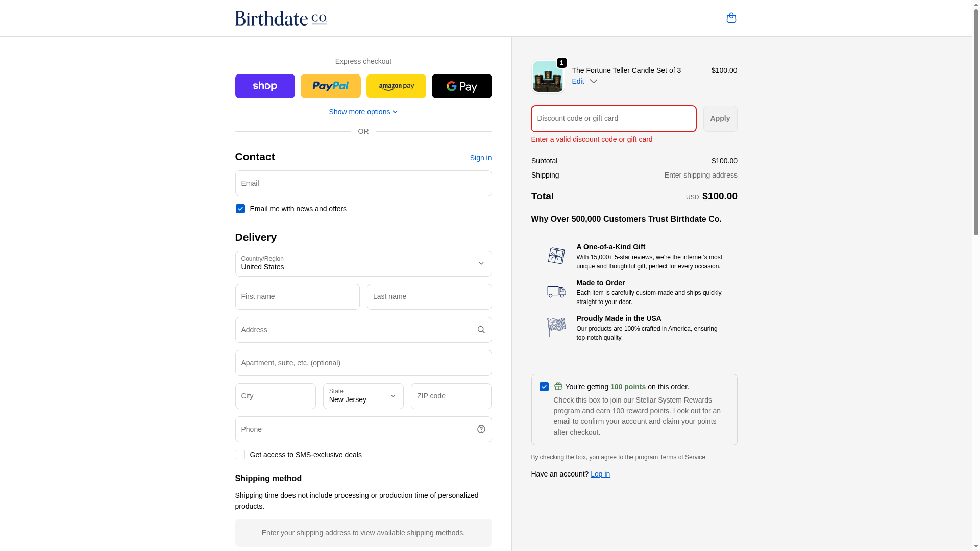Open the State dropdown showing New Jersey
The image size is (980, 551).
pyautogui.click(x=363, y=396)
